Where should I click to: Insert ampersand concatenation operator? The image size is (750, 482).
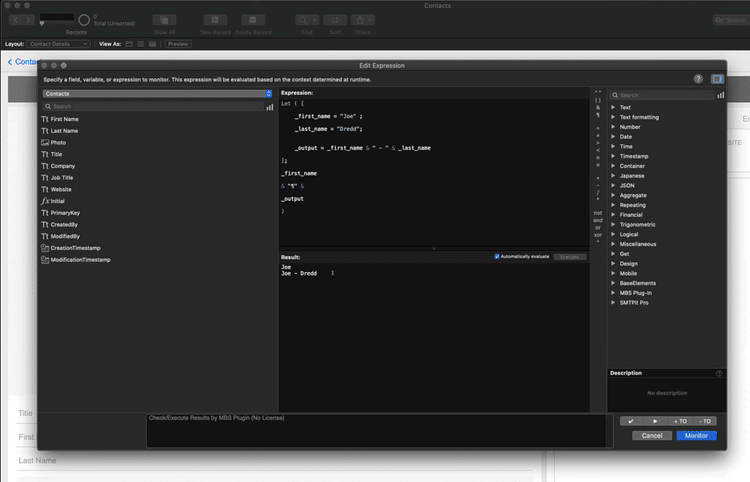click(598, 108)
